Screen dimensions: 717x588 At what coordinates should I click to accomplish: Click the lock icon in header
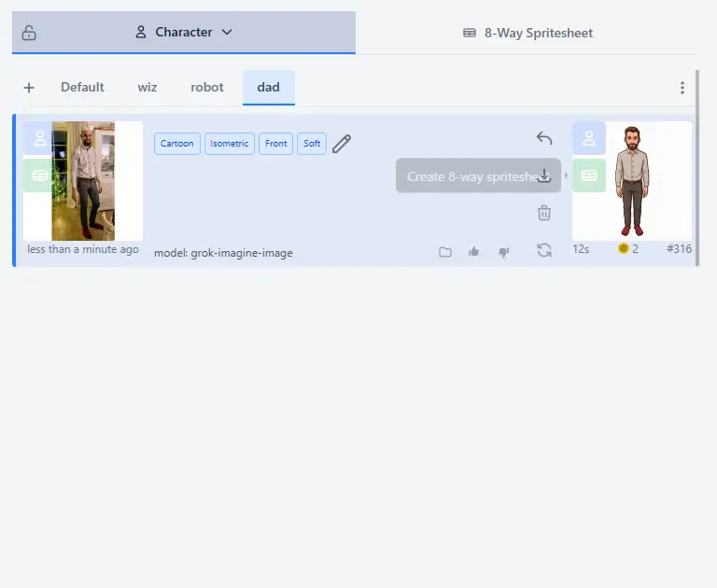[x=29, y=33]
